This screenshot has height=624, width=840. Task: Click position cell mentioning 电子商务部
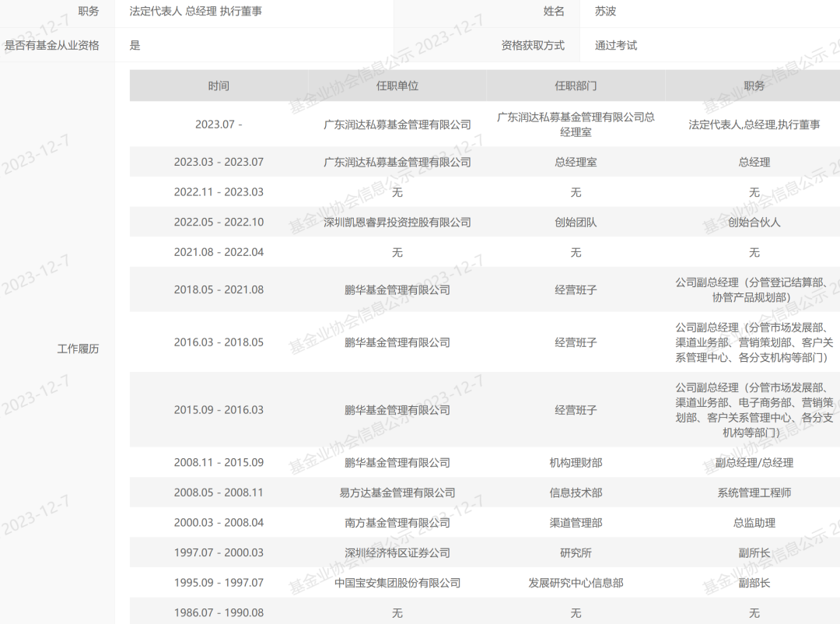coord(754,409)
